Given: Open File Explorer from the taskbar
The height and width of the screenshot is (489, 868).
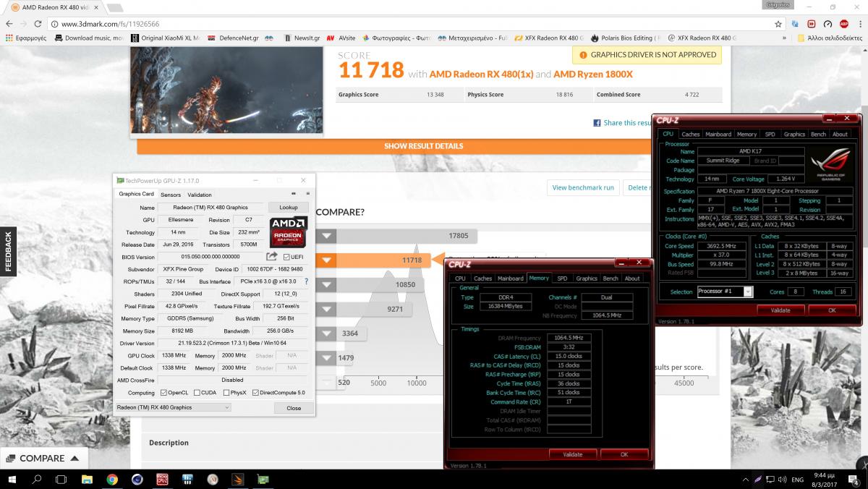Looking at the screenshot, I should point(87,479).
